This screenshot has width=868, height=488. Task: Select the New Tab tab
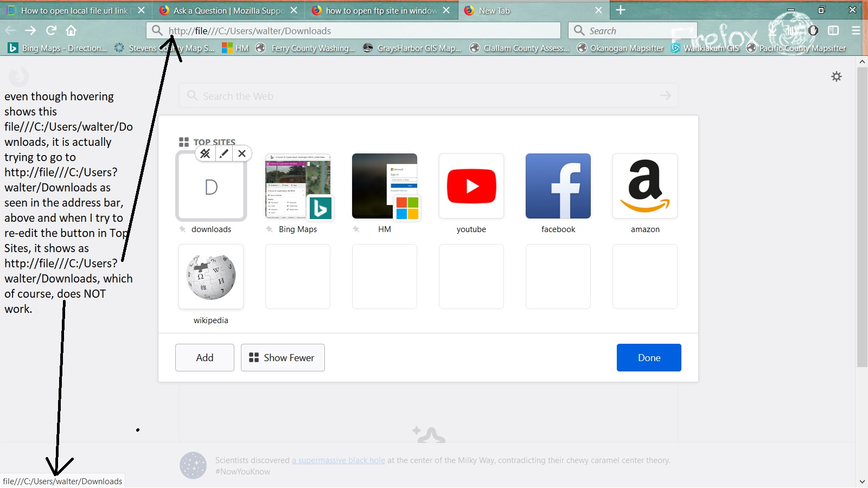pos(533,10)
